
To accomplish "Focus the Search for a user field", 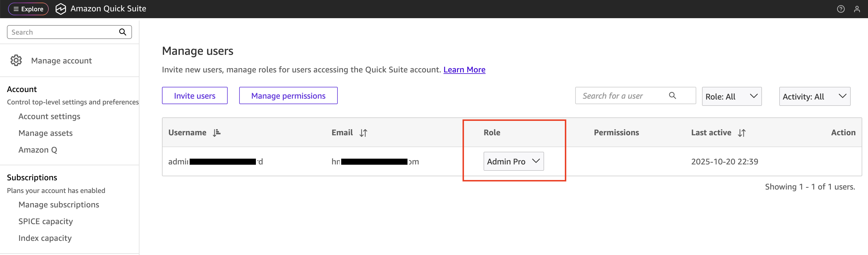I will point(620,96).
